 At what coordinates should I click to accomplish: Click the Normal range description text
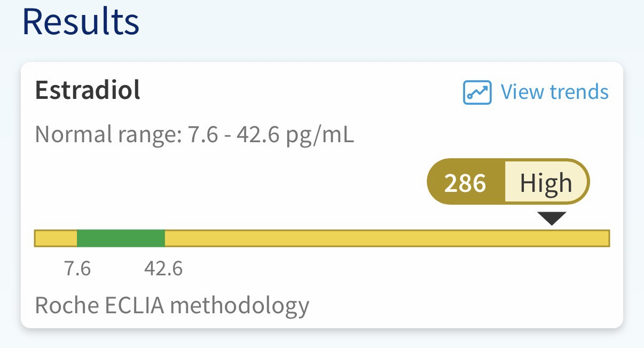click(x=194, y=135)
